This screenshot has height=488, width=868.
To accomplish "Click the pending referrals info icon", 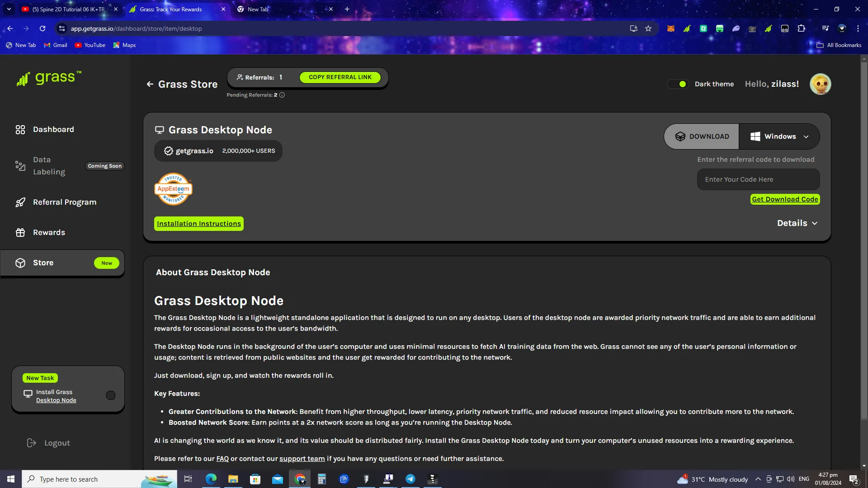I will (x=282, y=95).
